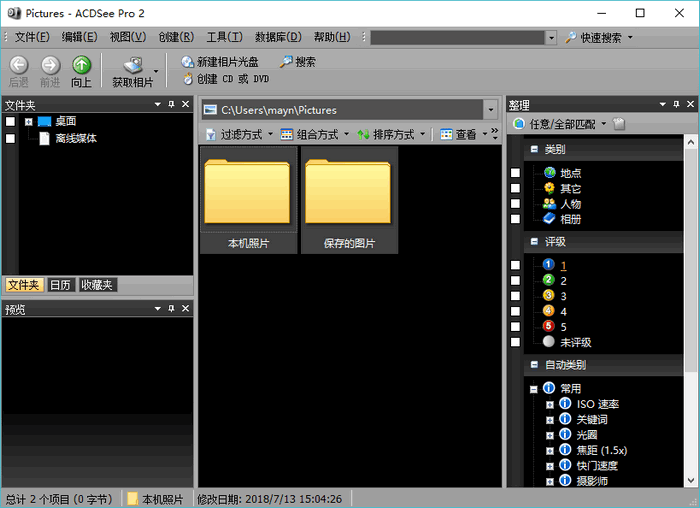700x508 pixels.
Task: Open the 快速搜索 options arrow
Action: [x=630, y=37]
